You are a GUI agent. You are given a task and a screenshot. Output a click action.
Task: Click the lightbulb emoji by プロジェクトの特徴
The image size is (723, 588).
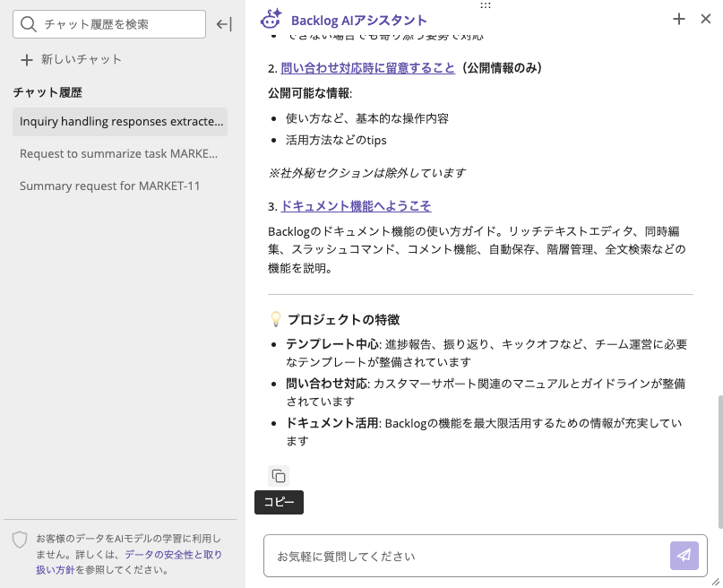276,319
